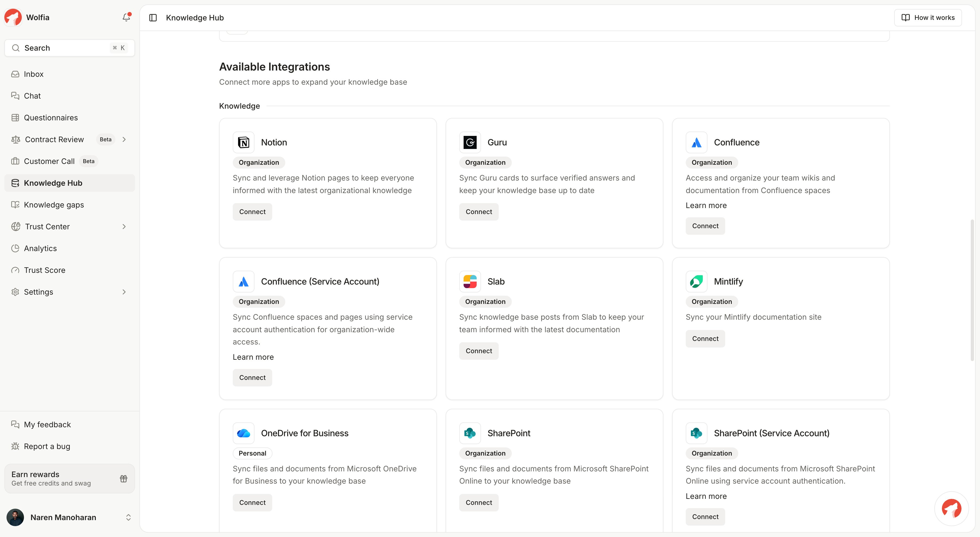The image size is (980, 537).
Task: Connect the Confluence integration
Action: click(705, 226)
